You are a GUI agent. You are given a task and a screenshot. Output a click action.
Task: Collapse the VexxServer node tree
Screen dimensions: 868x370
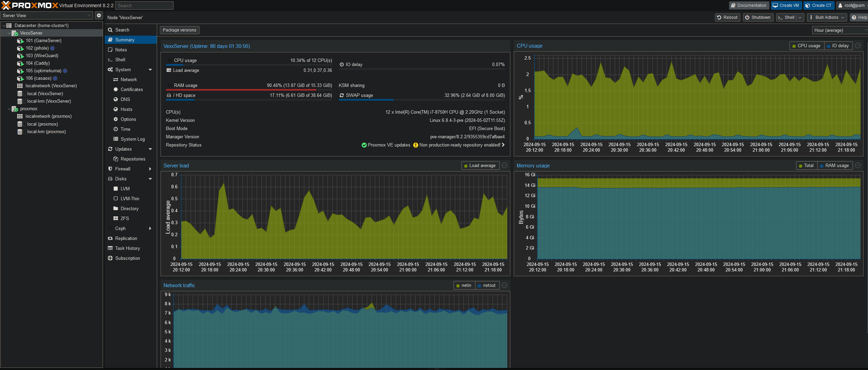[9, 33]
